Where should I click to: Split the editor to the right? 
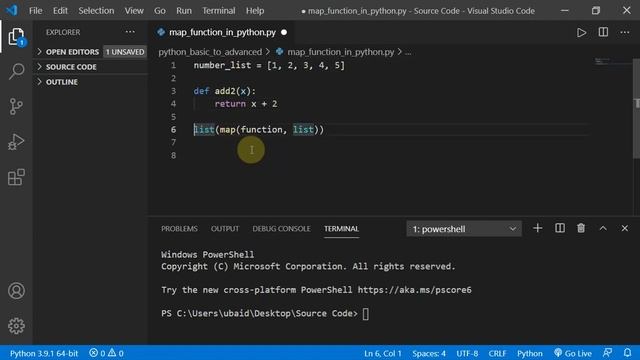[x=603, y=32]
